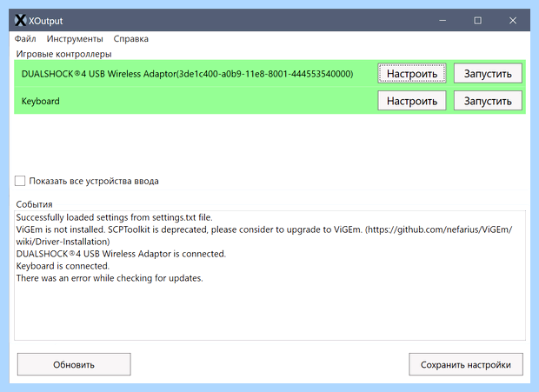This screenshot has width=539, height=392.
Task: Click the XOutput logo icon in title bar
Action: [x=20, y=21]
